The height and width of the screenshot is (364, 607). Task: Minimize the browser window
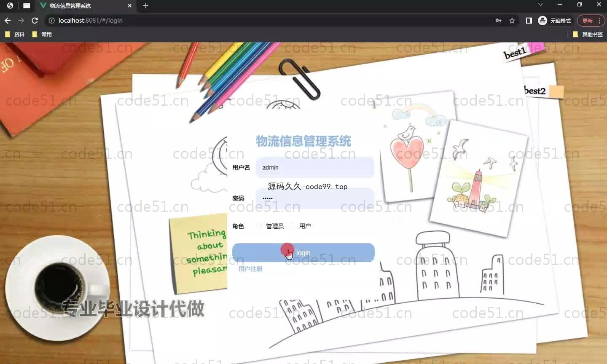(560, 5)
